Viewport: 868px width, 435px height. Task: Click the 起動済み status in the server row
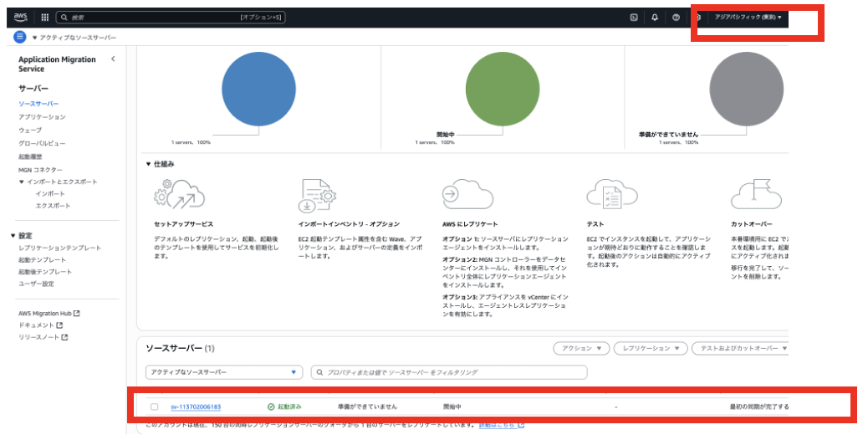click(284, 407)
